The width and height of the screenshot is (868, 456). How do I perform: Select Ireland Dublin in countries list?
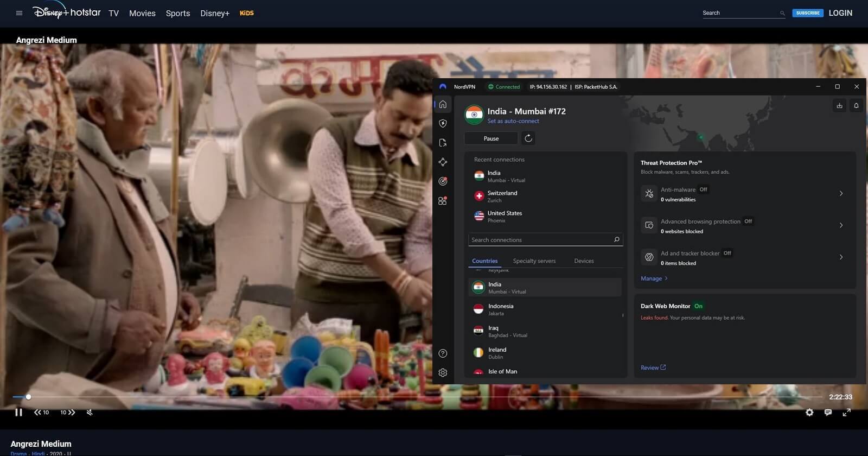point(545,353)
